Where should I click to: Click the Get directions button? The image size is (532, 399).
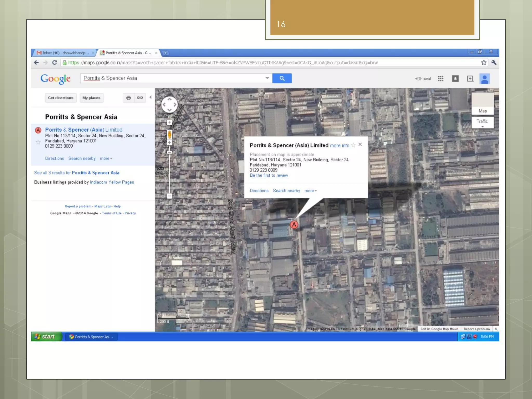tap(61, 98)
